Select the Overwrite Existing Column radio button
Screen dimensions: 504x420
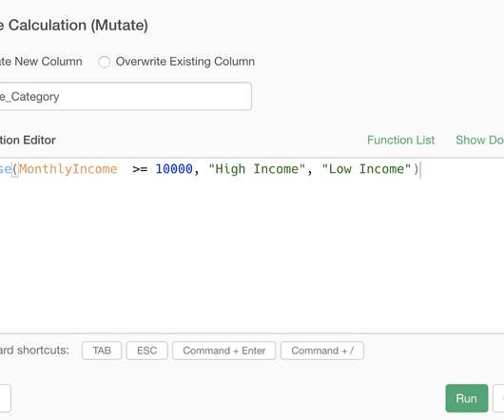click(105, 62)
